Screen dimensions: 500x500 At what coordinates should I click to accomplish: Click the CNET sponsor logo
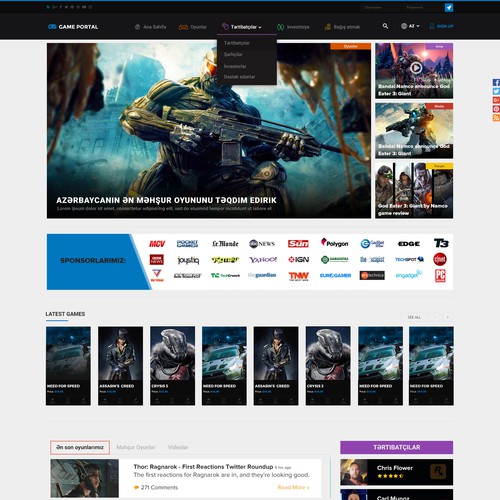[x=440, y=259]
